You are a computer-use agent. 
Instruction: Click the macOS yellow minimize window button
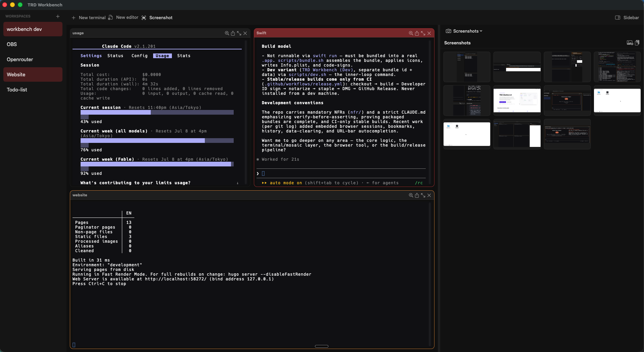[12, 5]
